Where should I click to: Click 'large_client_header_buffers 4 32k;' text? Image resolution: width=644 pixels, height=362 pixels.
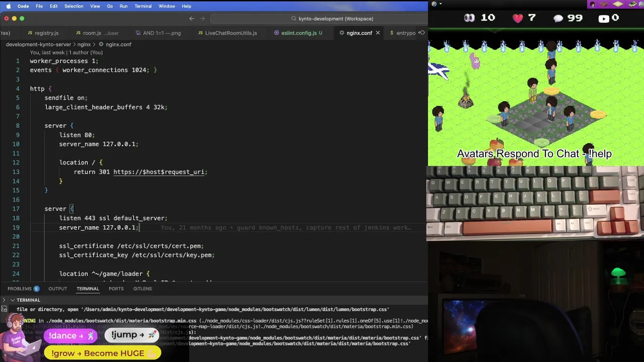coord(106,107)
